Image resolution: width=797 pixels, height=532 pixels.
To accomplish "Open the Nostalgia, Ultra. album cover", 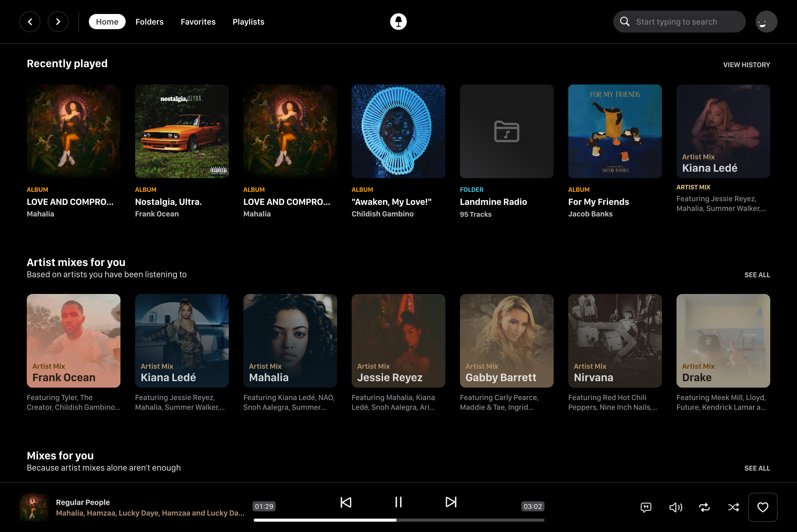I will tap(182, 131).
